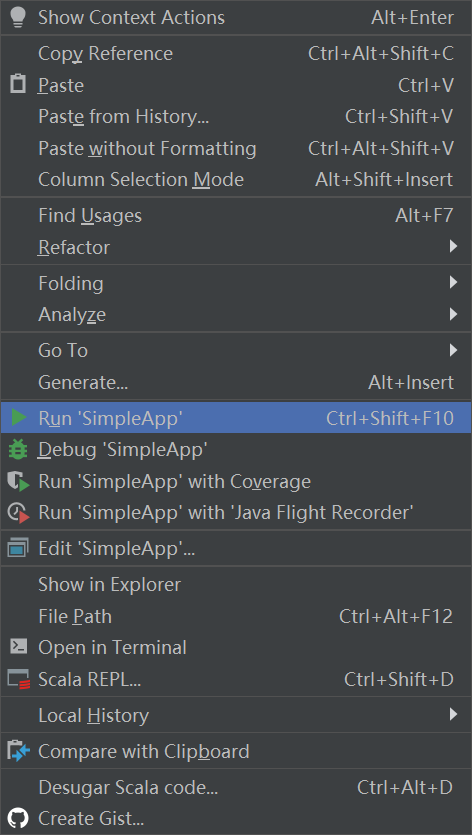This screenshot has width=472, height=835.
Task: Choose Find Usages from the menu
Action: (236, 216)
